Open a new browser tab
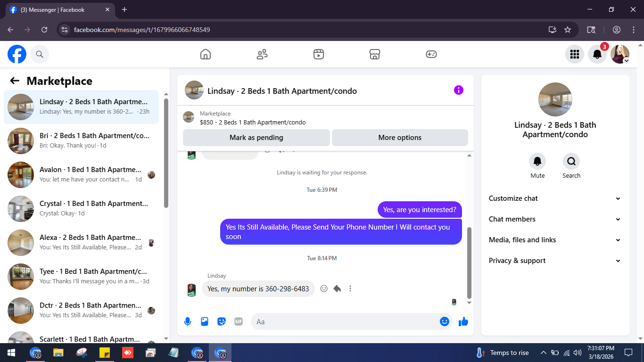Viewport: 644px width, 362px height. tap(124, 9)
